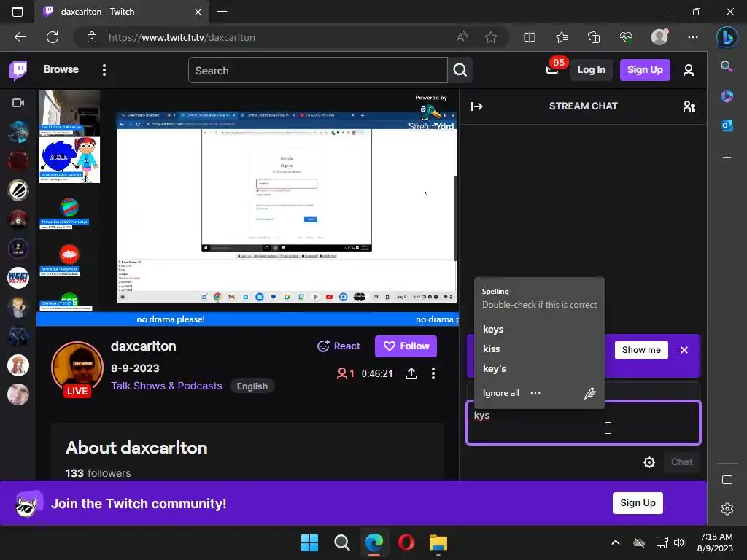Screen dimensions: 747x560
Task: Add this page to favorites with the star
Action: (x=491, y=37)
